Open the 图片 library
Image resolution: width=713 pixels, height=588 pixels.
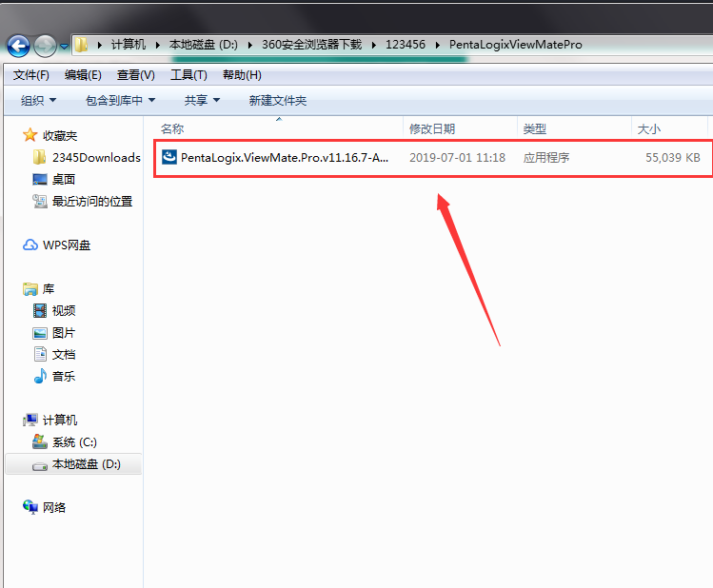point(64,333)
